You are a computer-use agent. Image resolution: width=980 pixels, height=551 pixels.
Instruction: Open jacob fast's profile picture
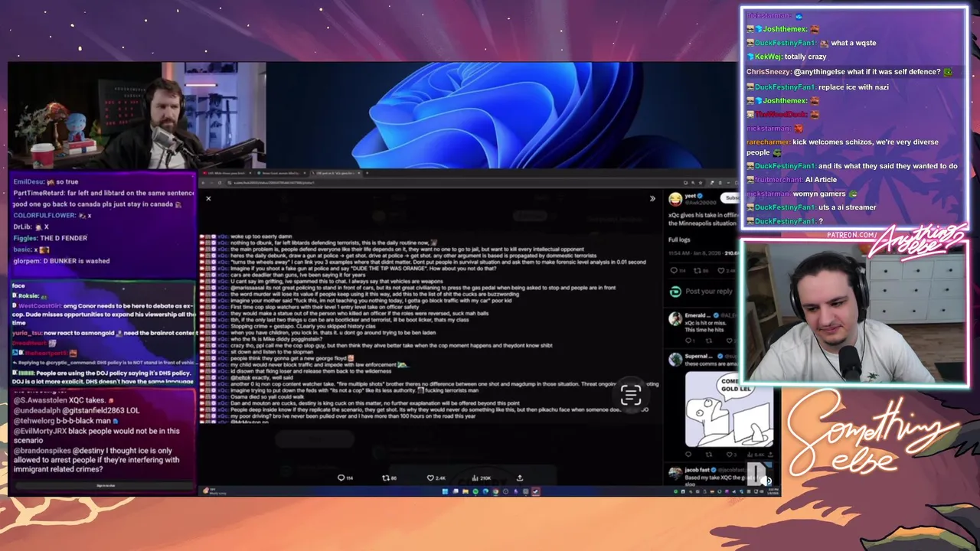click(x=675, y=473)
